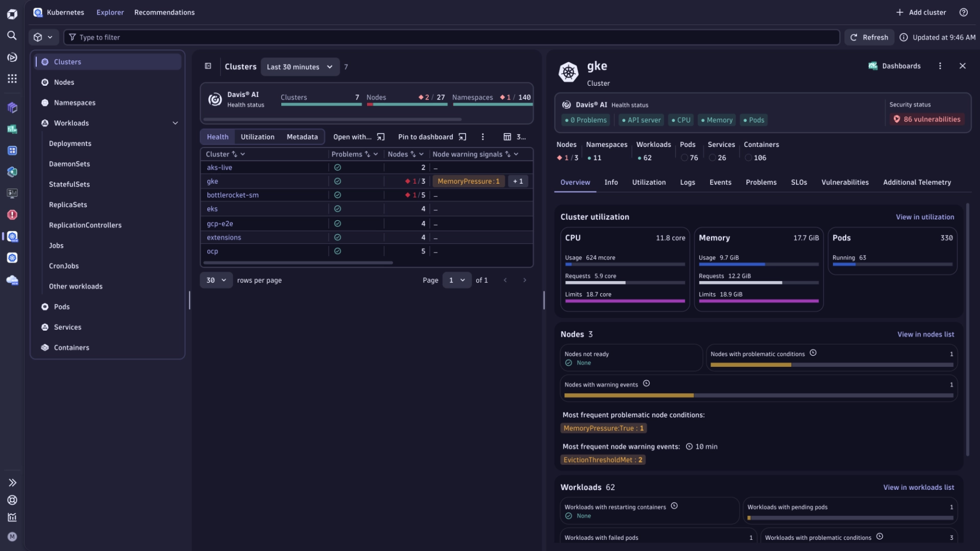The height and width of the screenshot is (551, 980).
Task: Open the Vulnerabilities tab in gke panel
Action: pyautogui.click(x=845, y=182)
